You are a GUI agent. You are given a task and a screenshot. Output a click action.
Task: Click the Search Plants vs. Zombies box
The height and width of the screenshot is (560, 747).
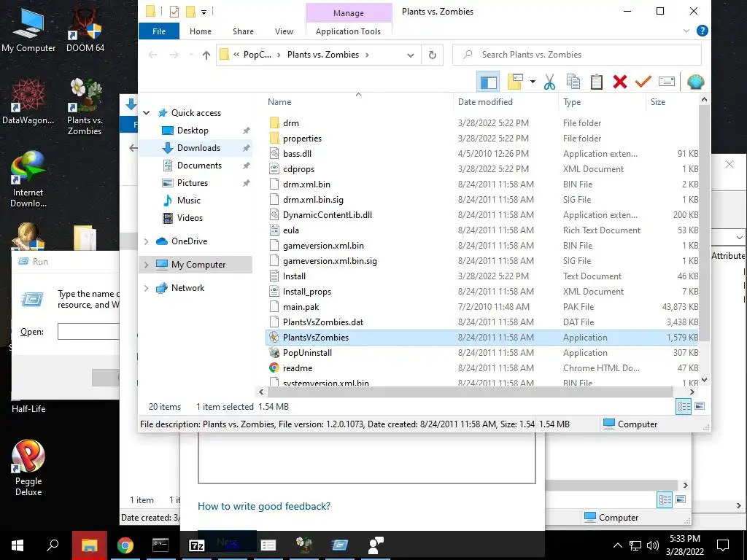[x=577, y=55]
